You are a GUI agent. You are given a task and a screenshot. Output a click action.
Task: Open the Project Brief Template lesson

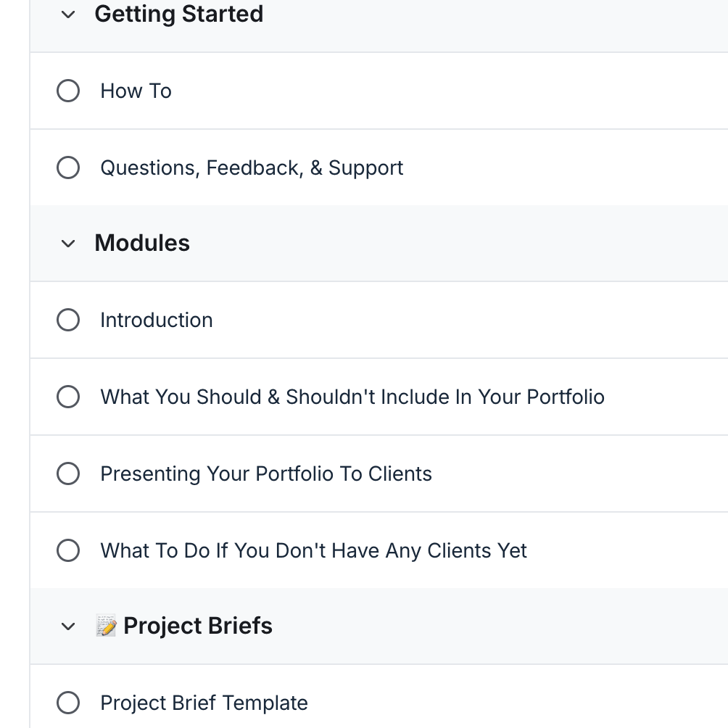pyautogui.click(x=204, y=703)
